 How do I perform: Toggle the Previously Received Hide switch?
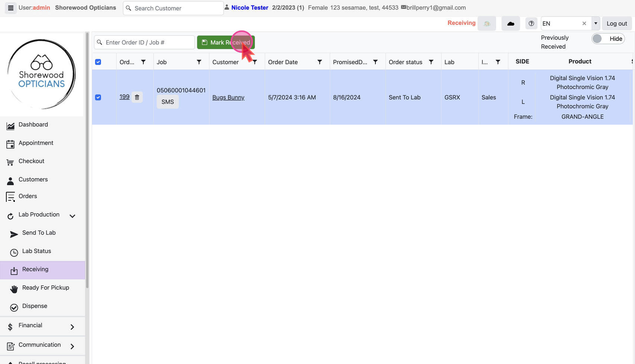[608, 39]
